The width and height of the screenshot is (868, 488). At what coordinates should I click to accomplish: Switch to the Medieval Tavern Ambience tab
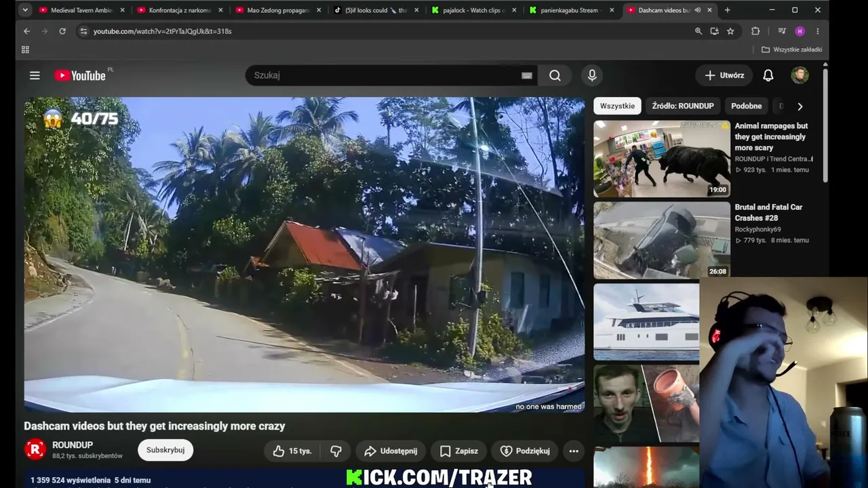click(81, 10)
